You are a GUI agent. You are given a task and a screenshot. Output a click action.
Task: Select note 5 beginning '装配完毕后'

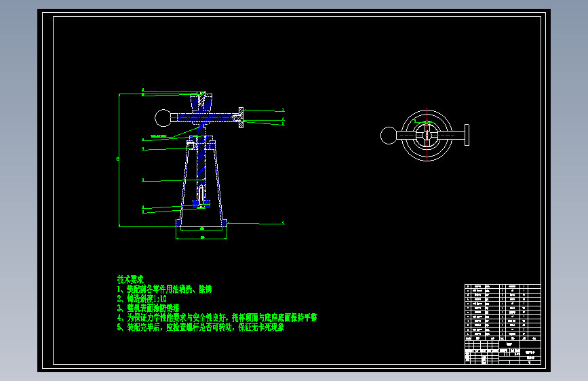tap(201, 327)
